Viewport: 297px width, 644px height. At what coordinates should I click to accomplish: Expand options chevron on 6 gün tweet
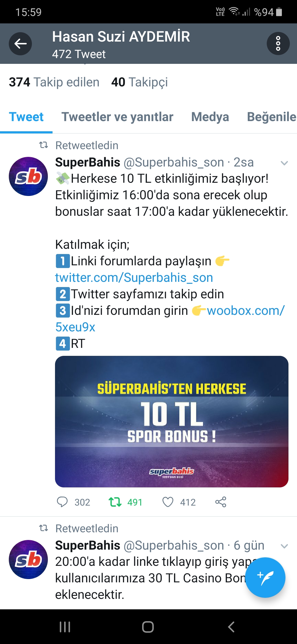284,546
